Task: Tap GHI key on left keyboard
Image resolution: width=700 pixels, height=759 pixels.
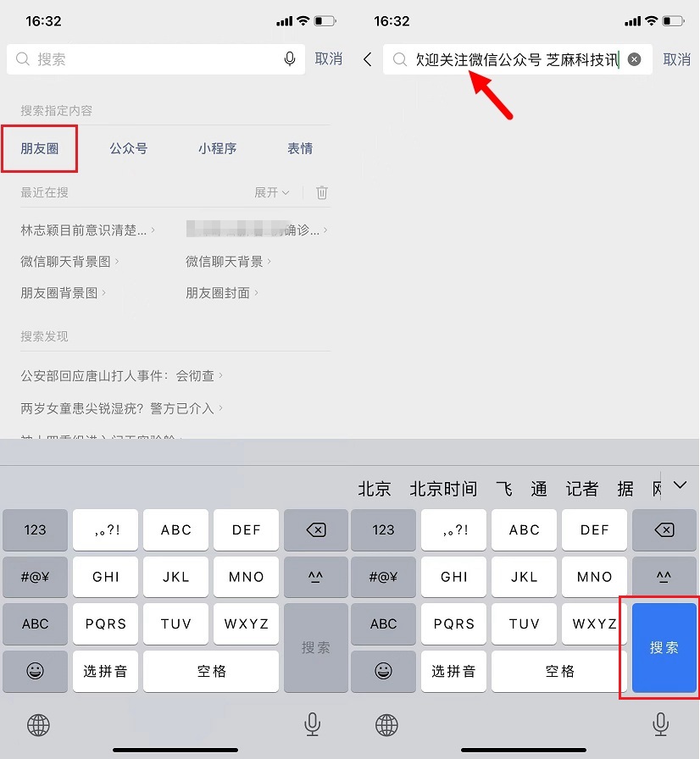Action: (x=105, y=577)
